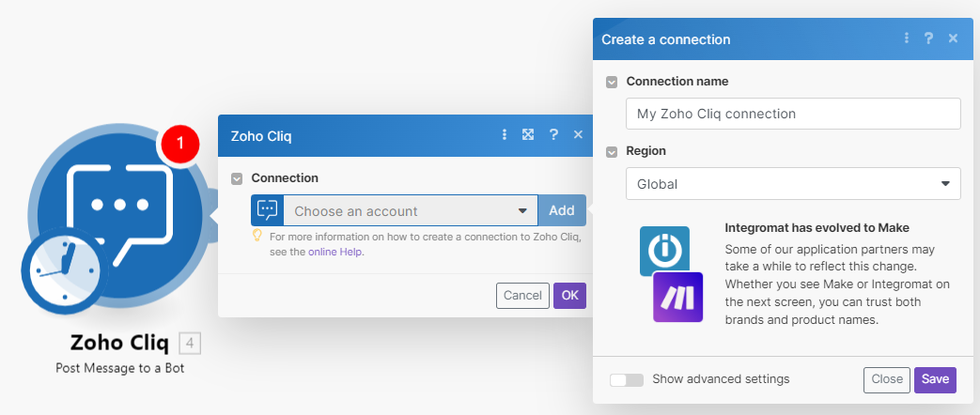
Task: Close the Zoho Cliq dialog
Action: coord(578,134)
